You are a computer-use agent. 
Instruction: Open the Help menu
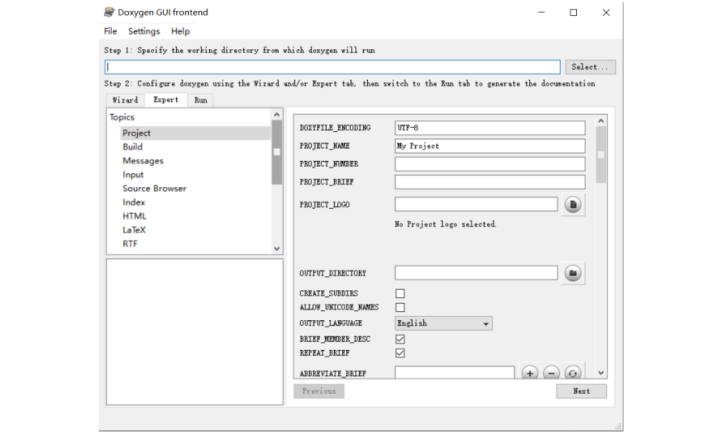[180, 31]
